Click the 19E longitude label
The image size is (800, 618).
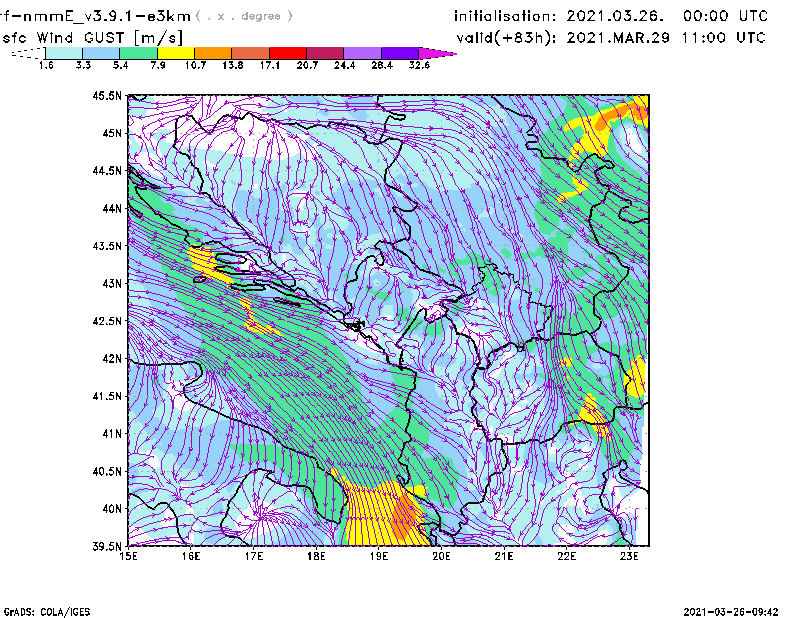point(379,556)
